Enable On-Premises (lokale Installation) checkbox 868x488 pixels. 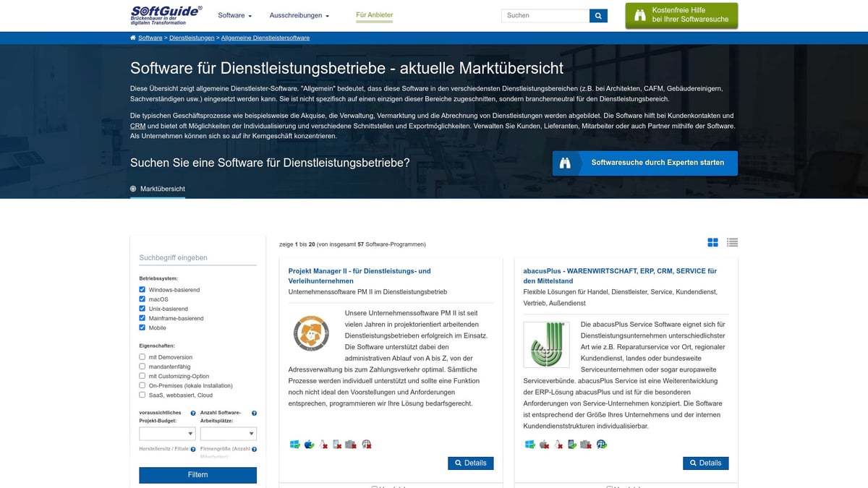pos(142,385)
